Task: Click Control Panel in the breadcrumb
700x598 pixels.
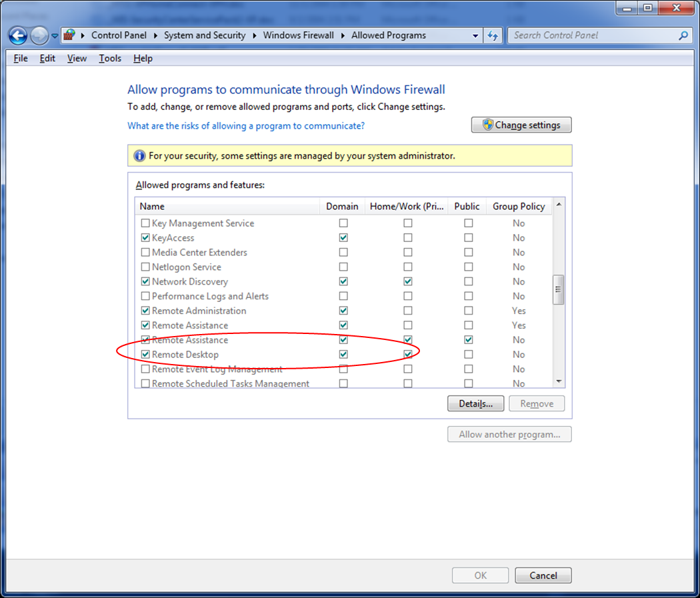Action: click(x=119, y=35)
